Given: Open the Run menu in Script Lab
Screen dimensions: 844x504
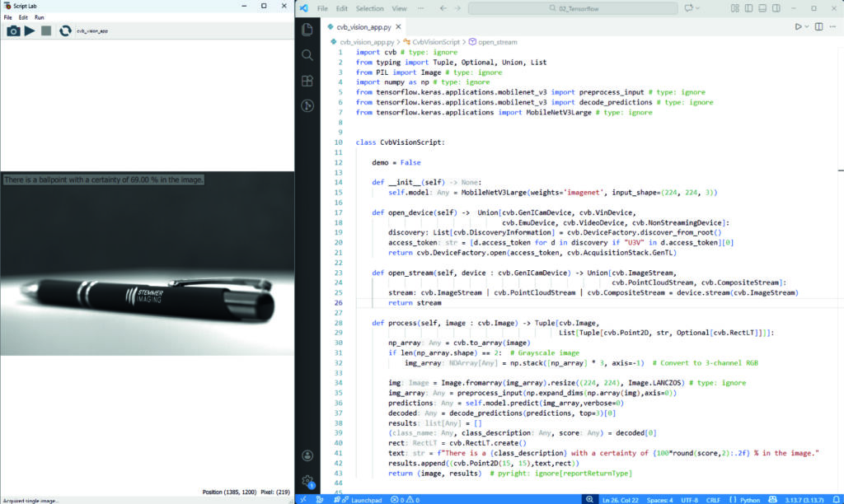Looking at the screenshot, I should (39, 17).
